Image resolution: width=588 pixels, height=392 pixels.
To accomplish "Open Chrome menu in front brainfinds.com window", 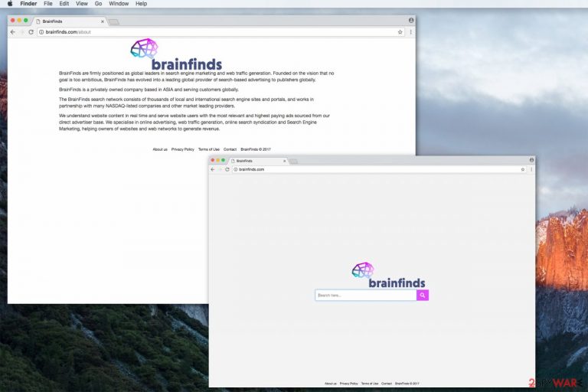I will point(531,169).
